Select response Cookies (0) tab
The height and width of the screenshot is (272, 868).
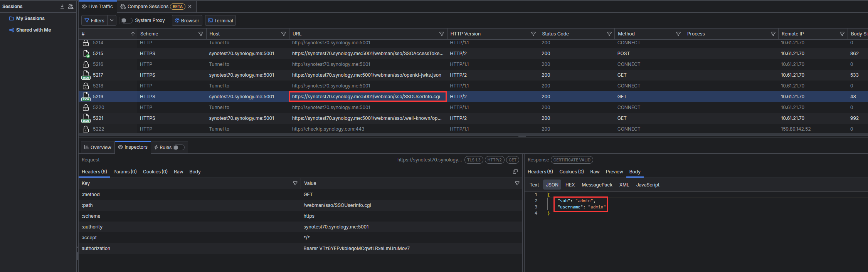(x=572, y=172)
